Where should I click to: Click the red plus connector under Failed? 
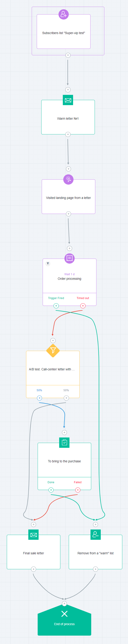[78, 490]
